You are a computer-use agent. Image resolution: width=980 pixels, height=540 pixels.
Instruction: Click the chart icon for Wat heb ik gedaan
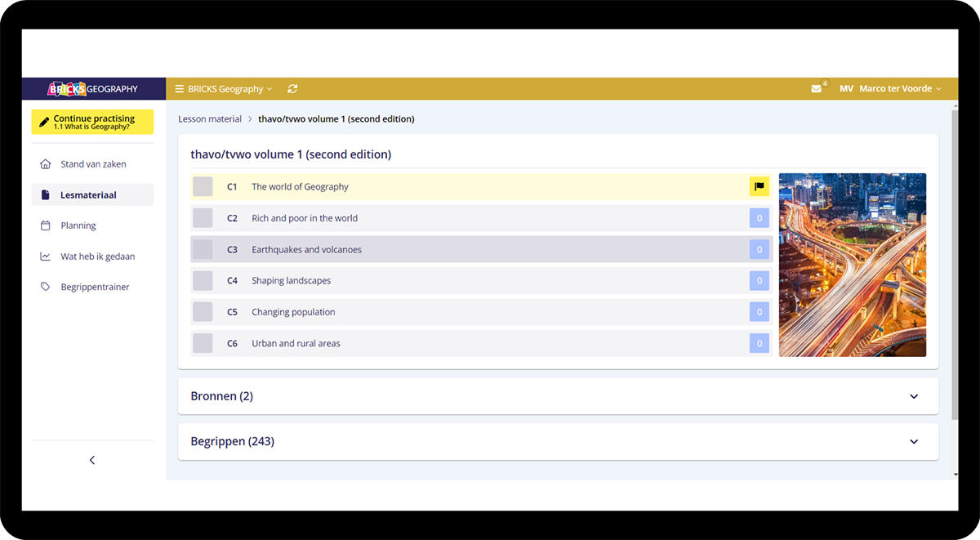(46, 257)
